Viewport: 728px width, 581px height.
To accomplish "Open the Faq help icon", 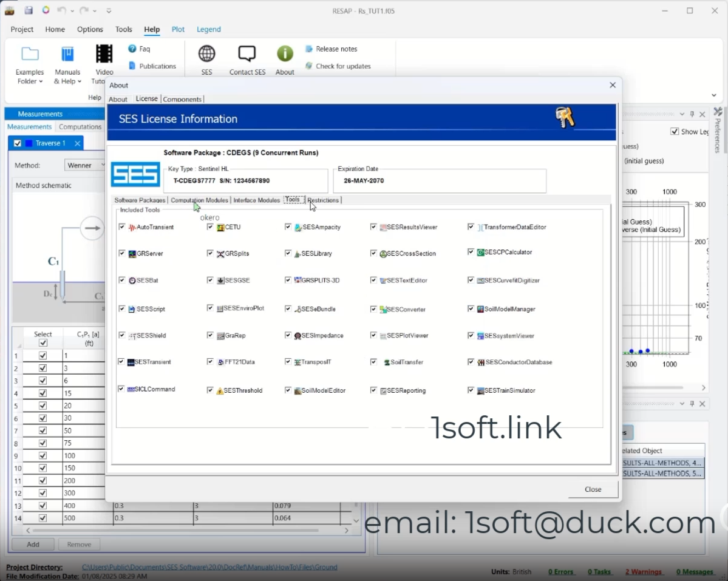I will [x=132, y=49].
